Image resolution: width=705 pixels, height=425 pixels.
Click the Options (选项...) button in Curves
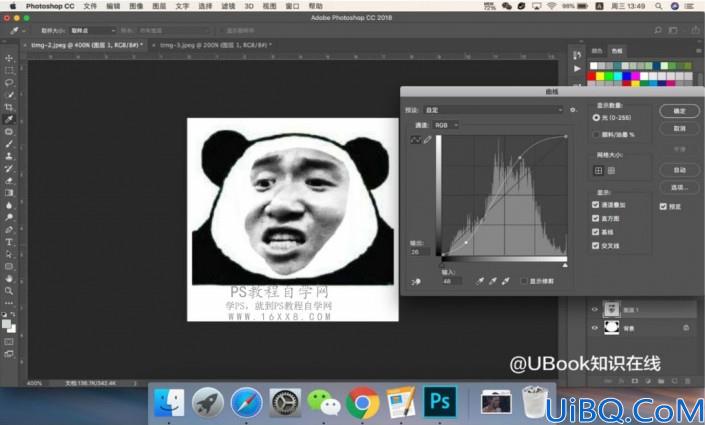coord(679,187)
